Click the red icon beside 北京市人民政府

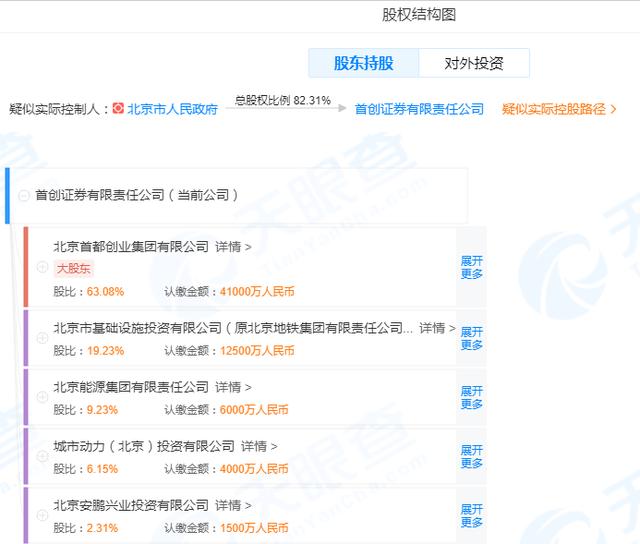click(x=118, y=108)
